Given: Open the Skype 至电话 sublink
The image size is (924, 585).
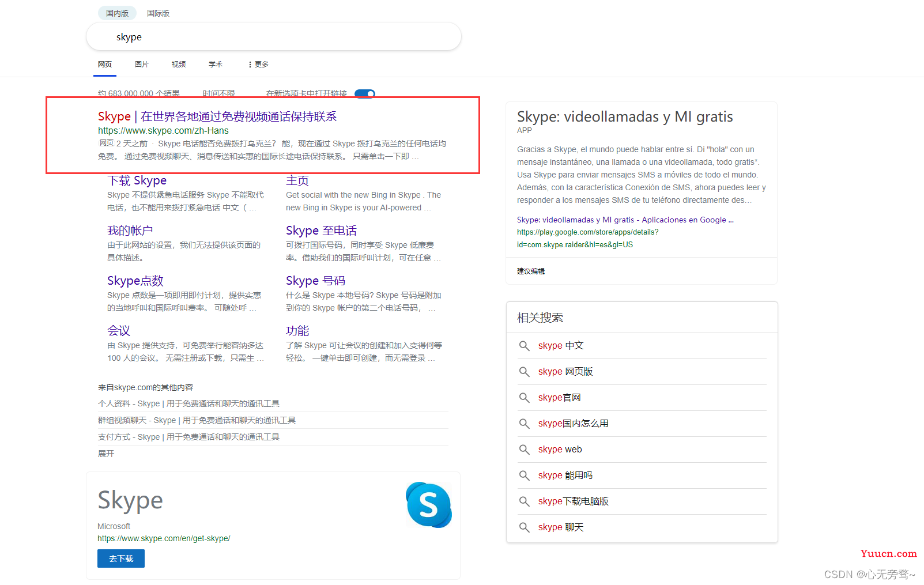Looking at the screenshot, I should pos(321,231).
